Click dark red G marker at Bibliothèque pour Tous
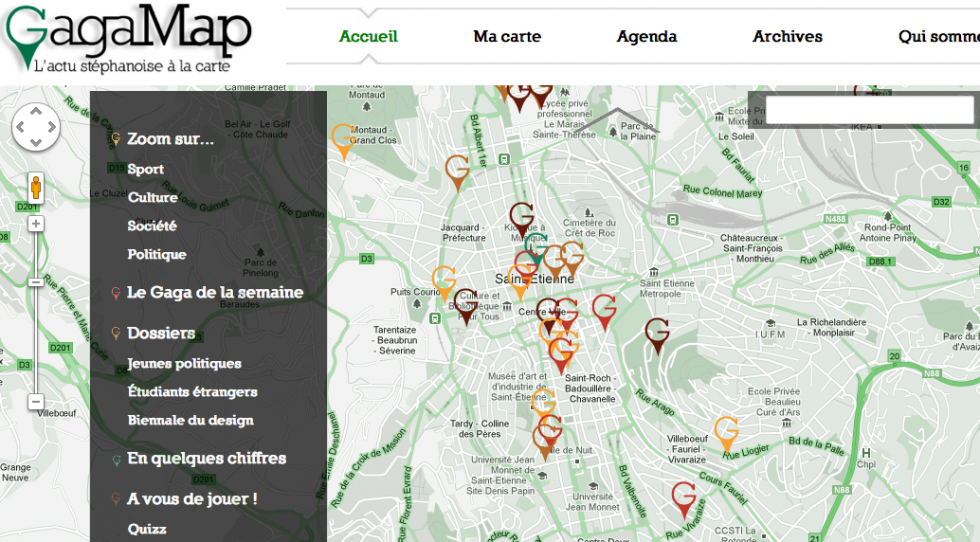Image resolution: width=980 pixels, height=542 pixels. pyautogui.click(x=466, y=306)
